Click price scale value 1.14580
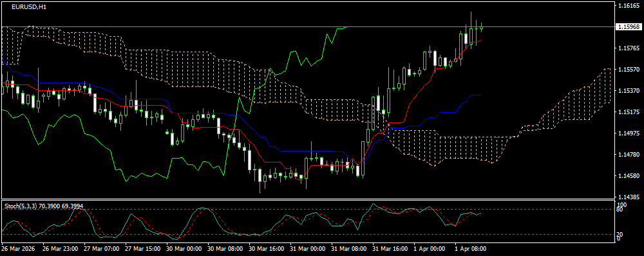 [628, 176]
